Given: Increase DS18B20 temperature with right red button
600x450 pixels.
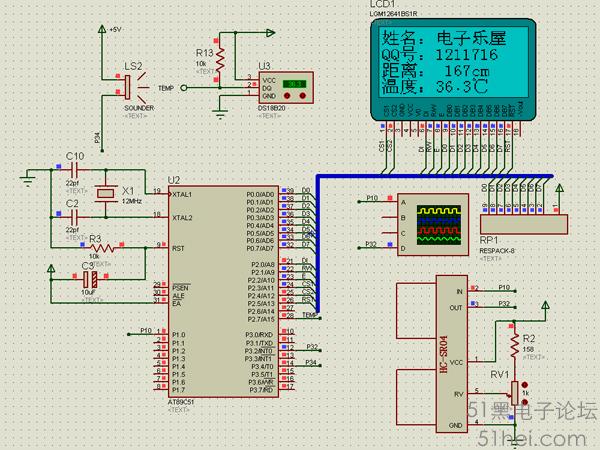Looking at the screenshot, I should click(303, 96).
